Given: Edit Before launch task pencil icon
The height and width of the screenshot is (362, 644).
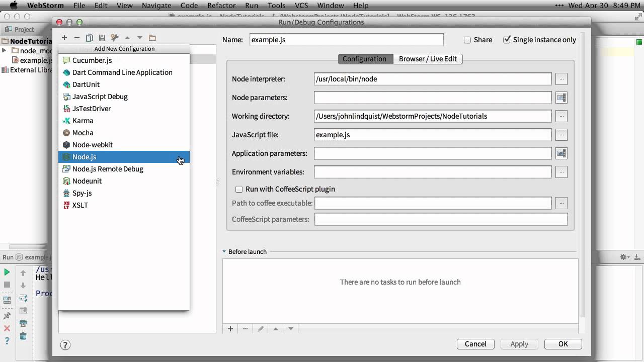Looking at the screenshot, I should tap(261, 329).
